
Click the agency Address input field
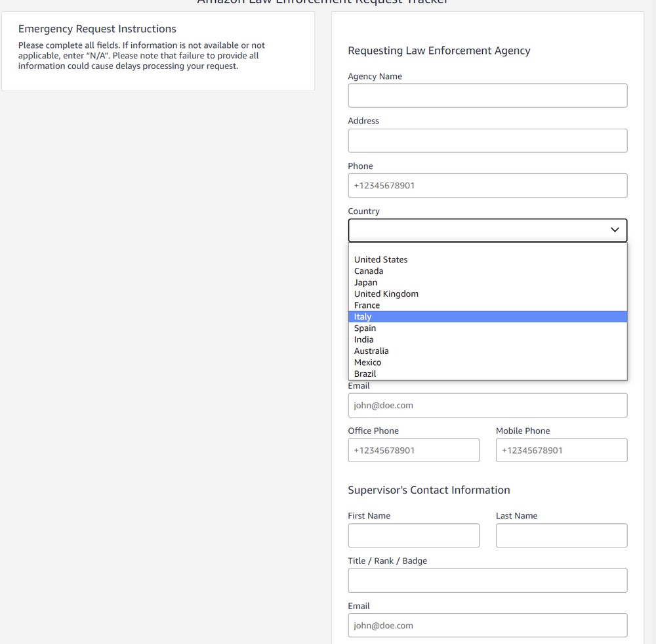point(487,140)
